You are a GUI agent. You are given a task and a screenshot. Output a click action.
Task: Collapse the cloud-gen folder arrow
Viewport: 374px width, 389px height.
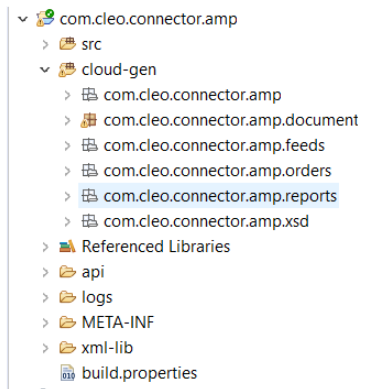click(x=45, y=70)
